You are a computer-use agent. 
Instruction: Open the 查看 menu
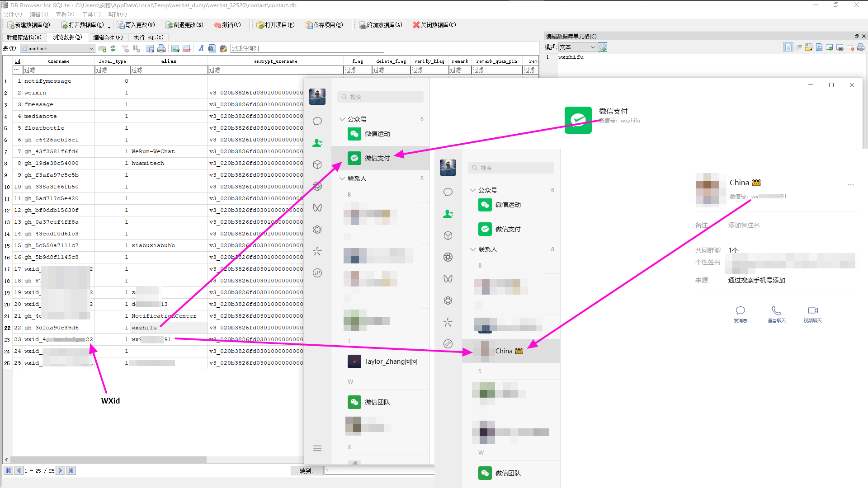(x=65, y=14)
